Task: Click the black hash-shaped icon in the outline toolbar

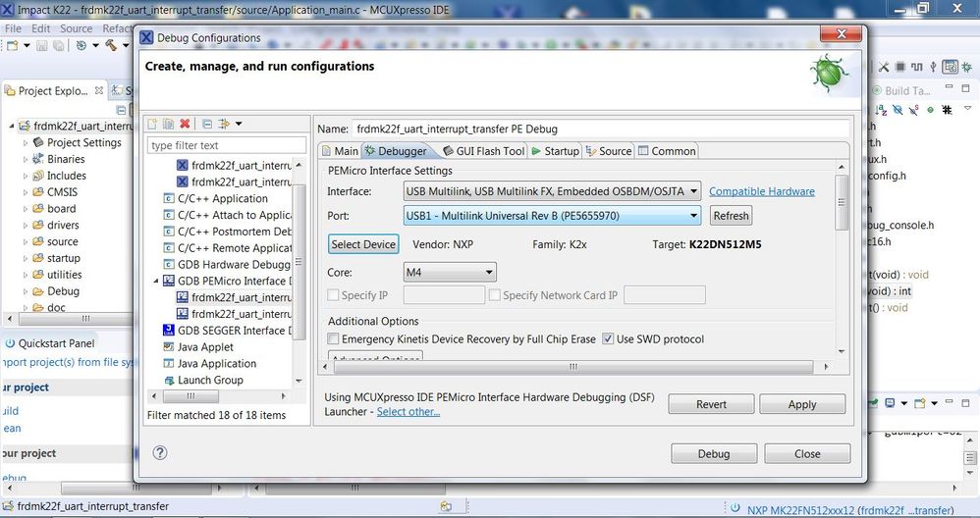Action: (x=947, y=110)
